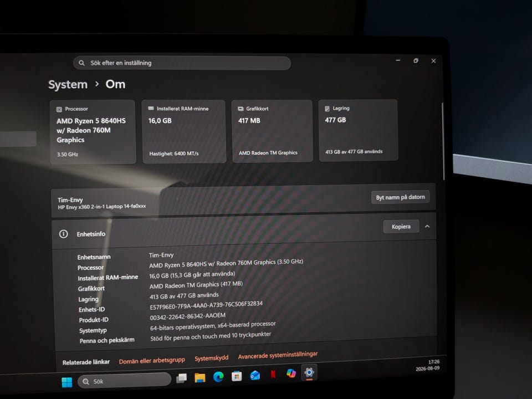The width and height of the screenshot is (532, 399).
Task: Close the Settings window
Action: (433, 61)
